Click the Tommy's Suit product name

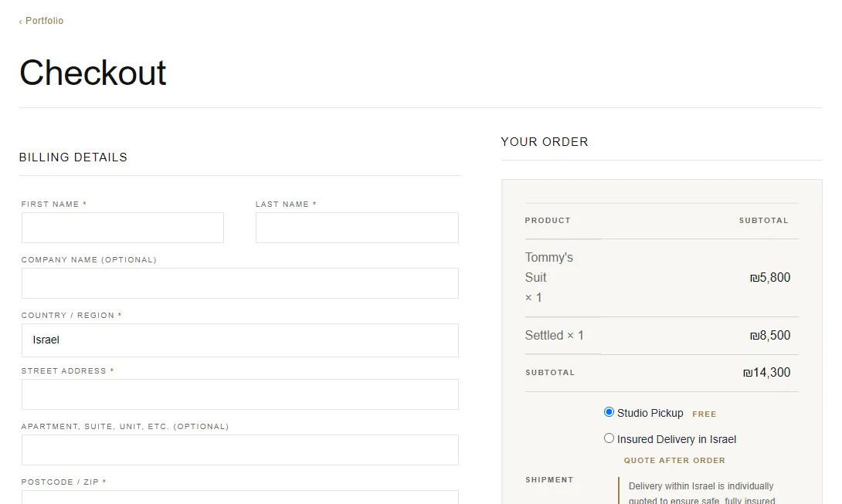tap(548, 267)
